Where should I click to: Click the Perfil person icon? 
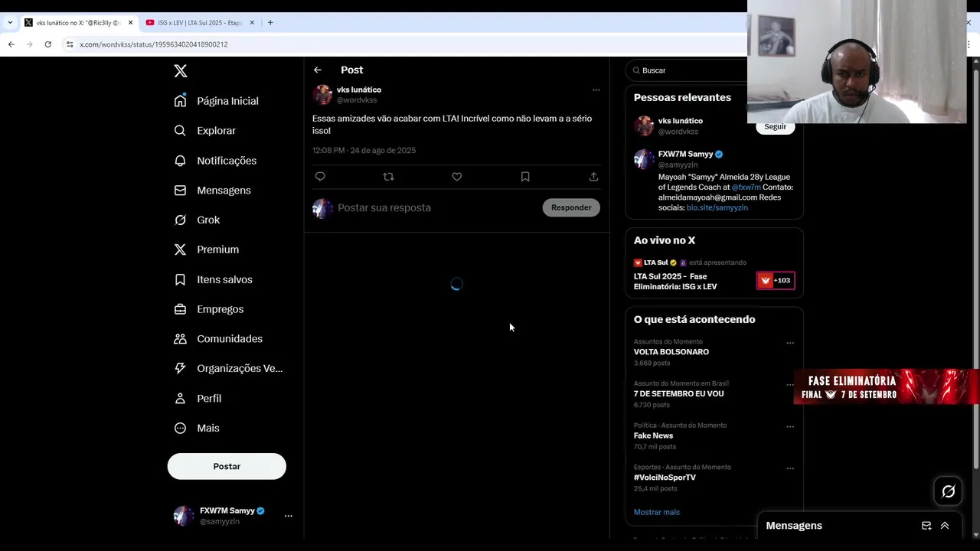click(180, 398)
